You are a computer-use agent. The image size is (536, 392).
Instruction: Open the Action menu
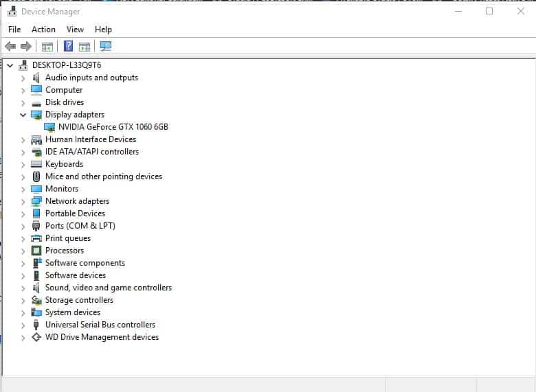43,30
